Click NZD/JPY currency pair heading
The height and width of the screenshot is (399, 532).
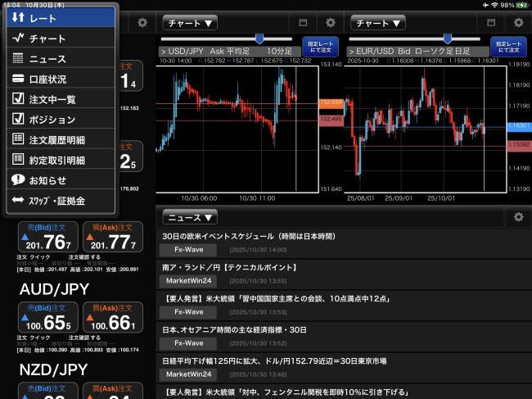[53, 370]
